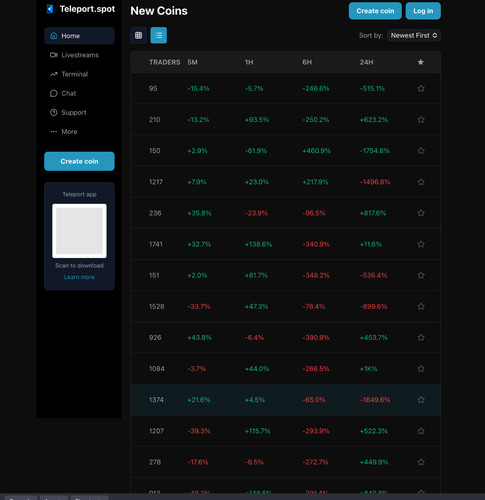Viewport: 485px width, 500px height.
Task: Sort by the 1H column header
Action: point(249,62)
